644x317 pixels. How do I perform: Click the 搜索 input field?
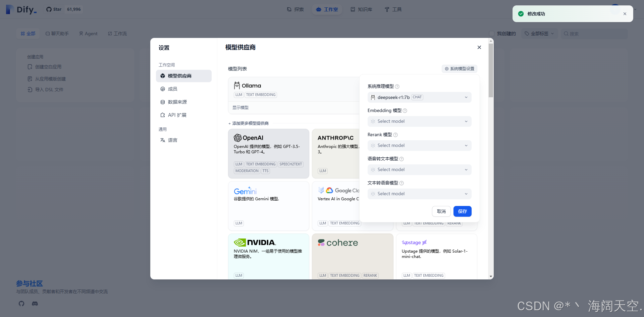pos(594,34)
